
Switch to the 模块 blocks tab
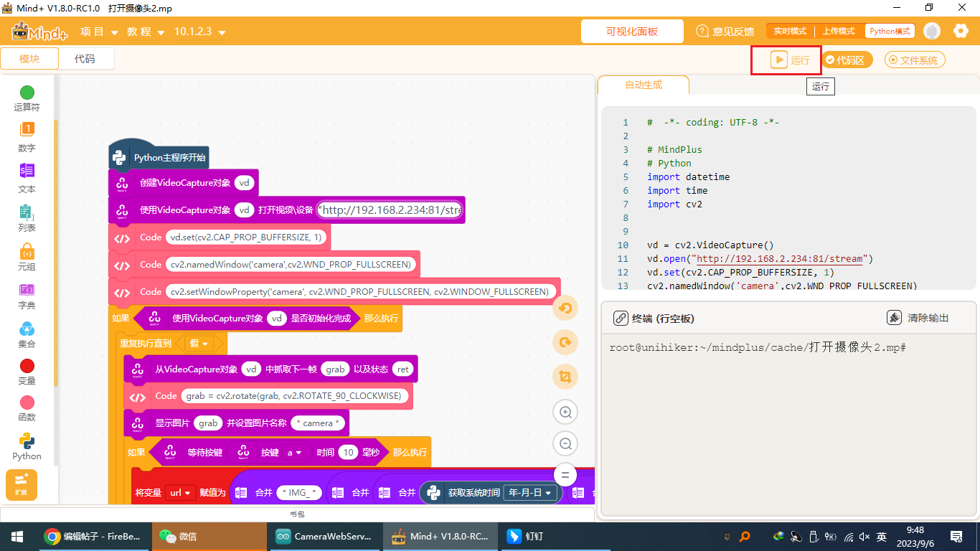point(29,59)
